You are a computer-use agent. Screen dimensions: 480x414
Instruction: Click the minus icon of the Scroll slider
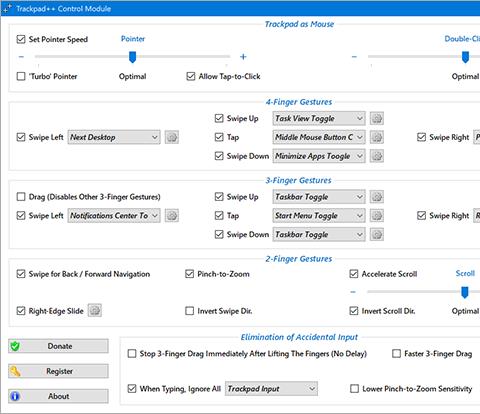[353, 292]
